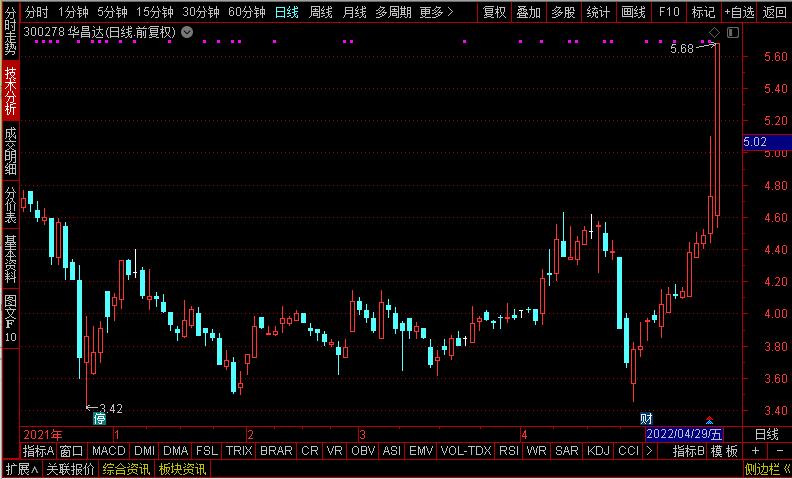The width and height of the screenshot is (792, 479).
Task: Open the 模板 template option
Action: tap(724, 451)
